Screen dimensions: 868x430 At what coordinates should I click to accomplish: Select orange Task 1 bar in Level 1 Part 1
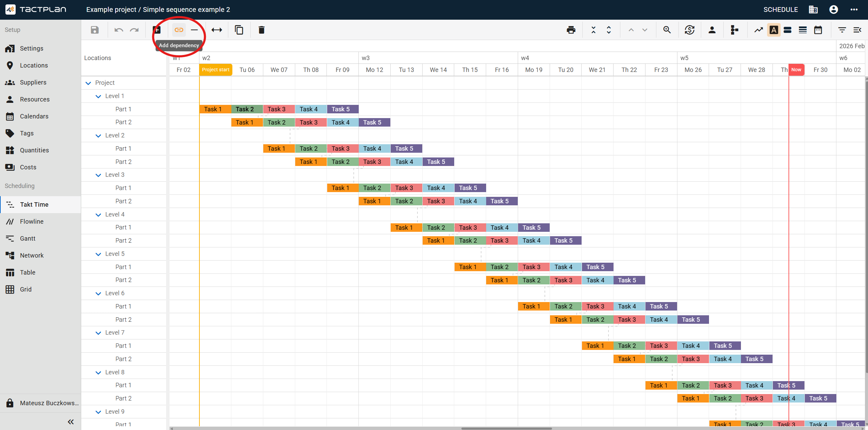(x=215, y=109)
